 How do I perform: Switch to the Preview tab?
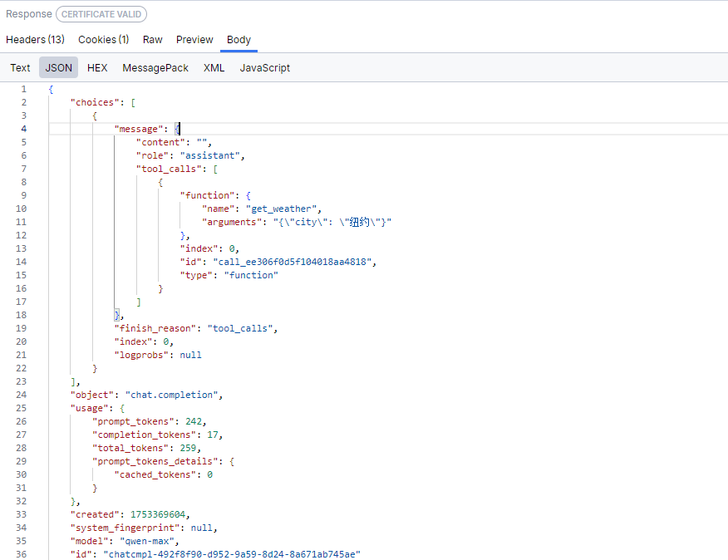click(x=194, y=40)
